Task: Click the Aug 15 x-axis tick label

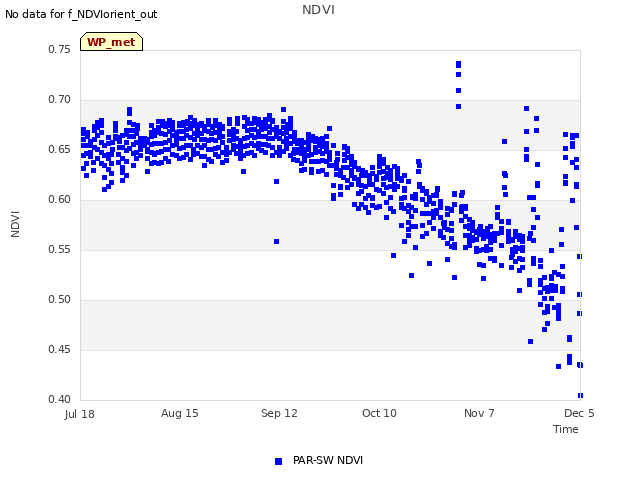Action: [180, 413]
